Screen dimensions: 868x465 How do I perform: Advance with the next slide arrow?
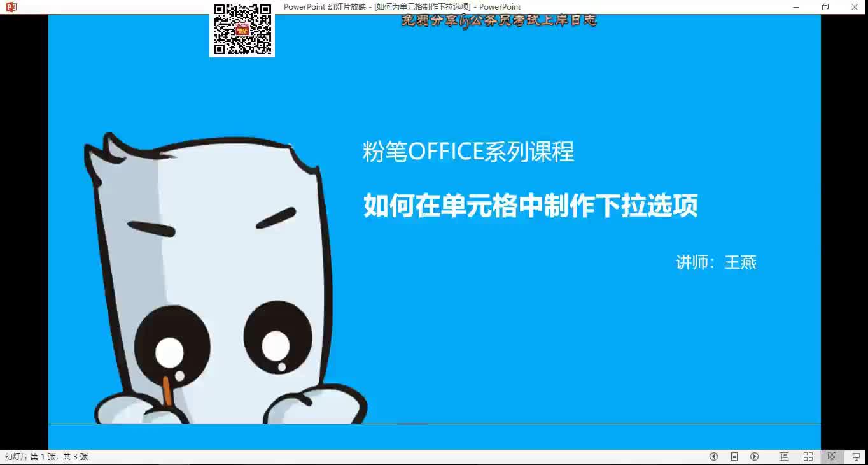point(754,457)
